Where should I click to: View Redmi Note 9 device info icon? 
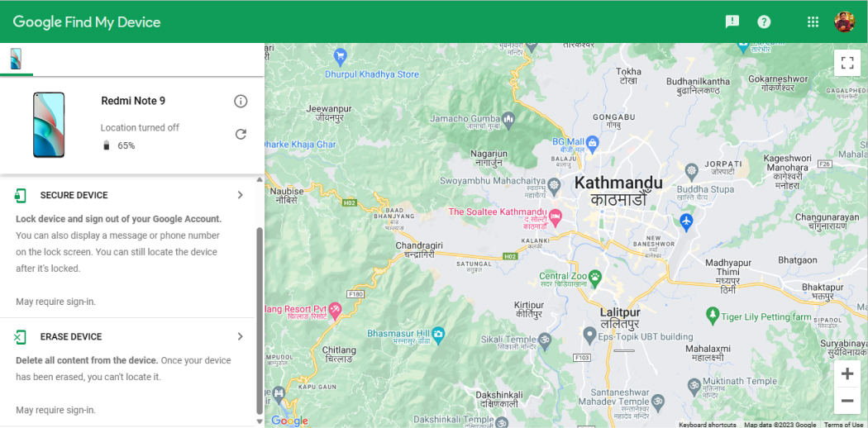click(x=241, y=101)
